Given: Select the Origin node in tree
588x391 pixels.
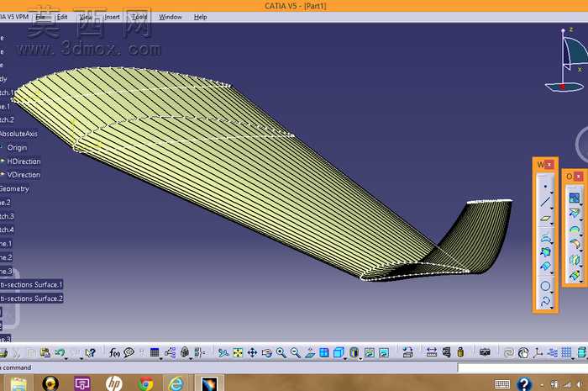Looking at the screenshot, I should point(17,147).
